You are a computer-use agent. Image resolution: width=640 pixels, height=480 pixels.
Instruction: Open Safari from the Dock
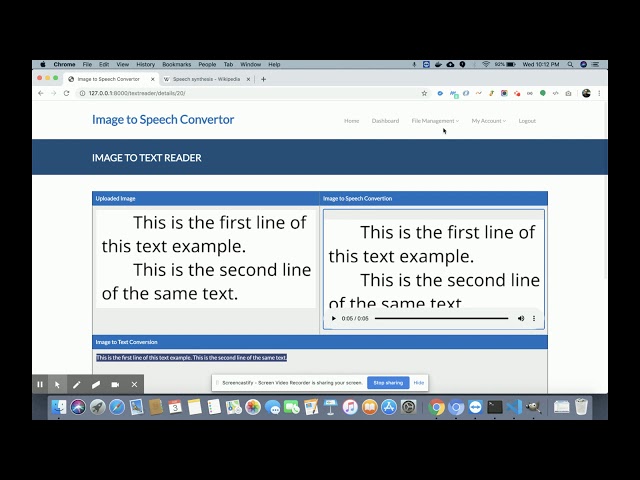(117, 407)
